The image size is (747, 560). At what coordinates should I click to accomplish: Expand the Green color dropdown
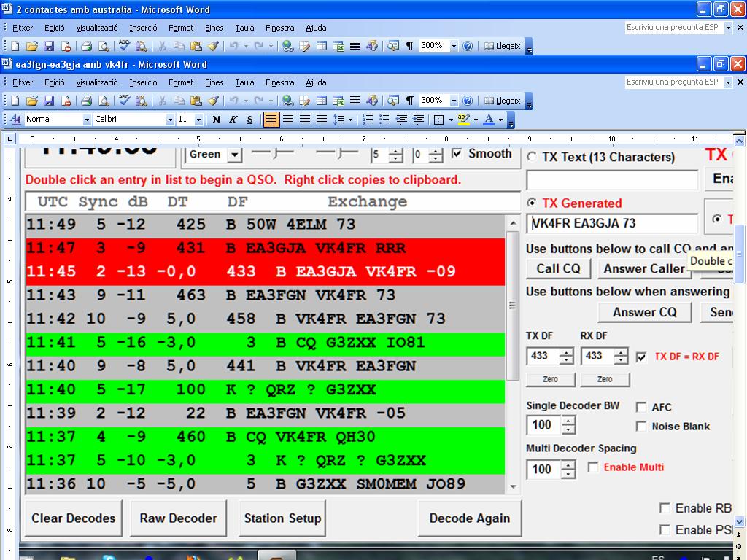pyautogui.click(x=234, y=155)
